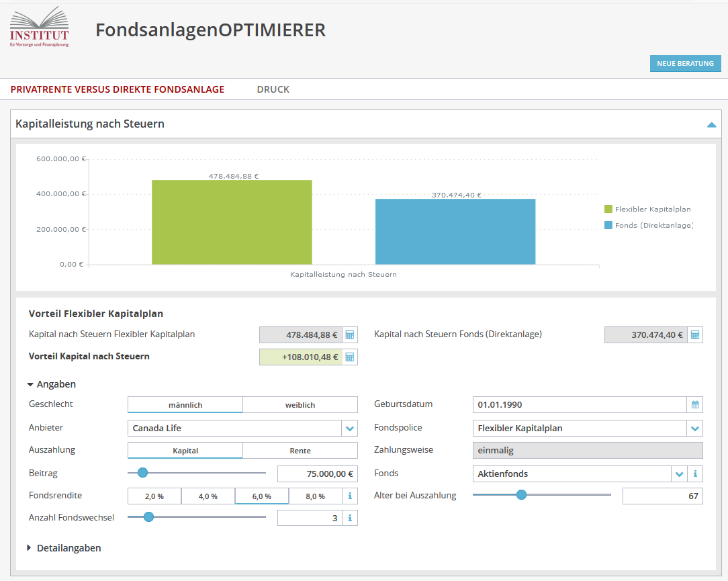
Task: Click the Alter bei Auszahlung slider handle
Action: (x=522, y=495)
